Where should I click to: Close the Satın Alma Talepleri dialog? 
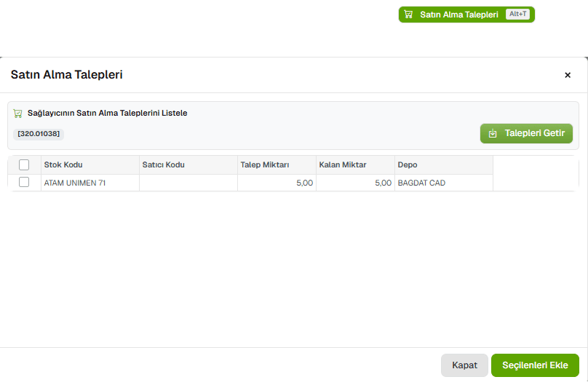point(568,75)
